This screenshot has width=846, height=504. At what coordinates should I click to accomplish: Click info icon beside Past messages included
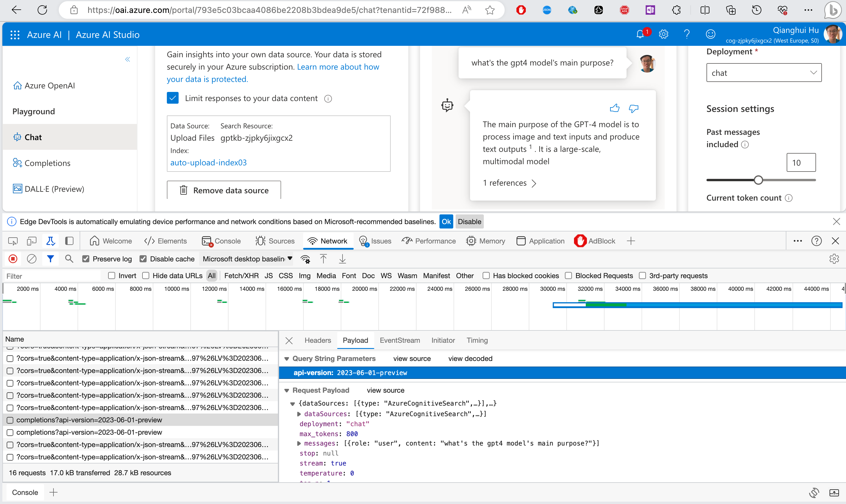coord(744,145)
